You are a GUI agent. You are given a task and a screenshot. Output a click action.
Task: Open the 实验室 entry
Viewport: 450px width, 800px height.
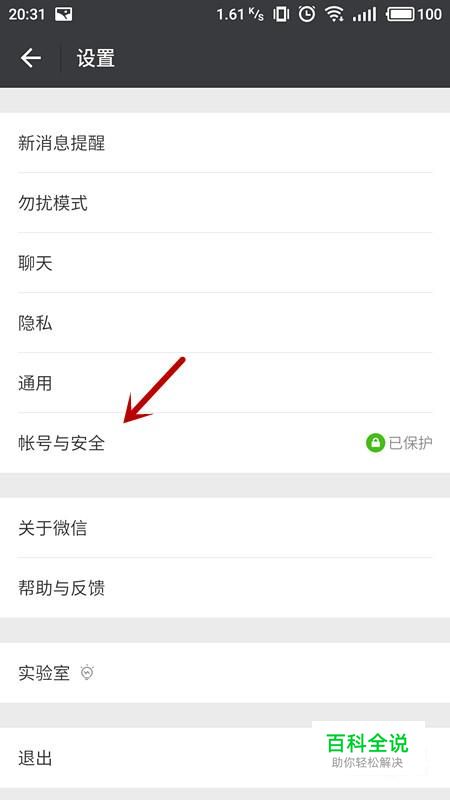225,673
